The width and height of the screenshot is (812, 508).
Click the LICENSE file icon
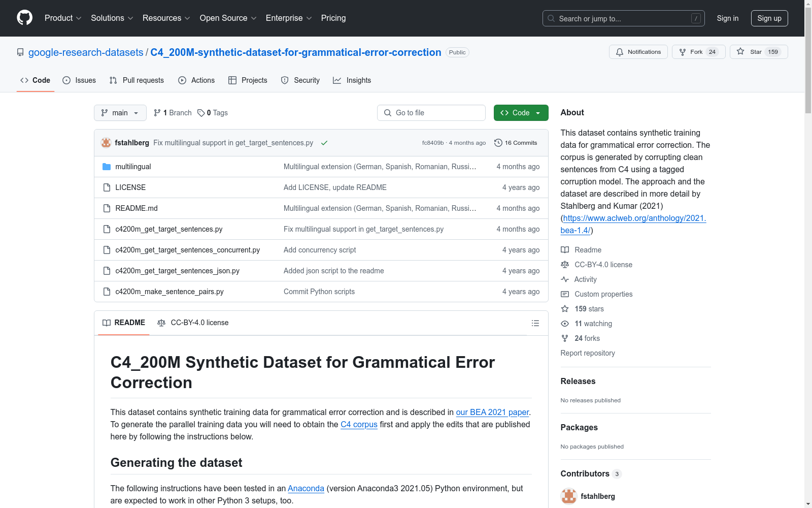coord(107,187)
